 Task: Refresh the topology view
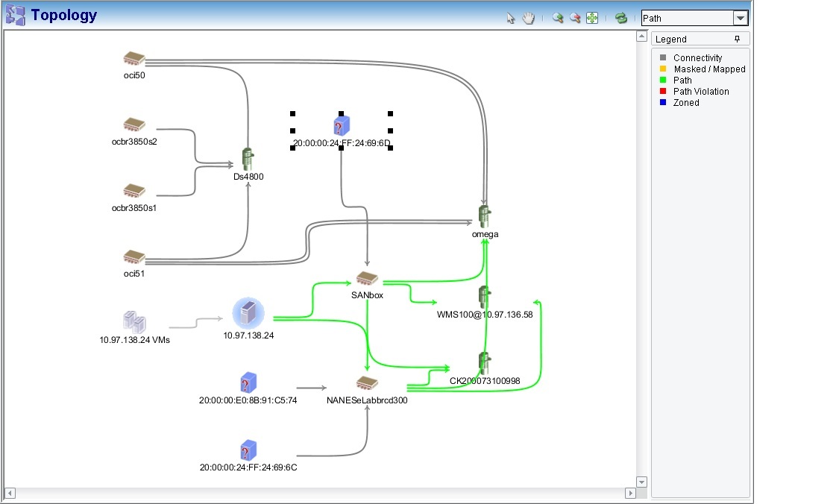(x=621, y=19)
